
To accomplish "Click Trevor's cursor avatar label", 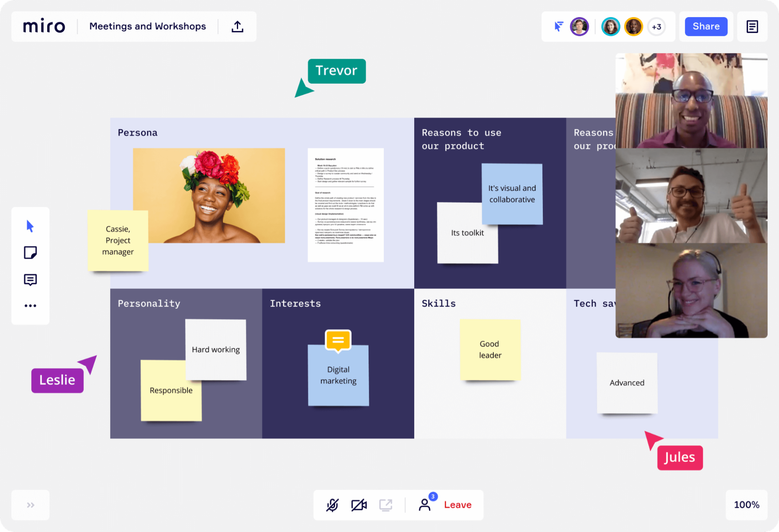I will pyautogui.click(x=336, y=70).
